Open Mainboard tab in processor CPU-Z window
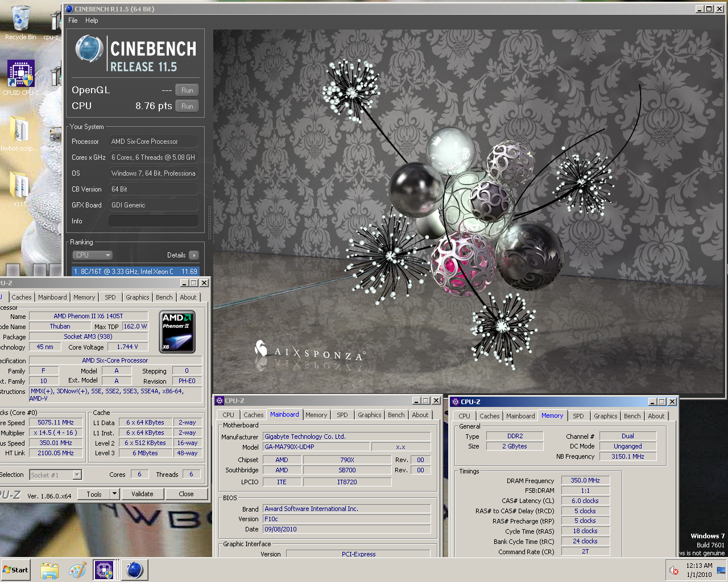Image resolution: width=728 pixels, height=582 pixels. click(52, 297)
